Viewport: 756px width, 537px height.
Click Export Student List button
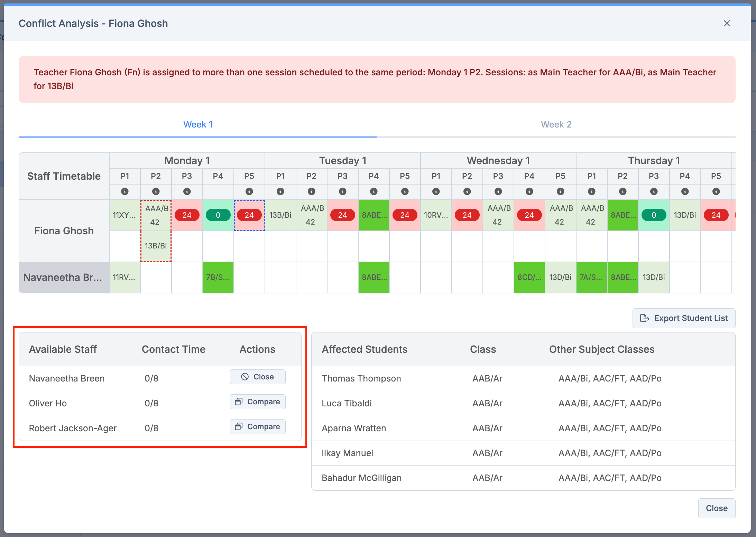pos(684,318)
